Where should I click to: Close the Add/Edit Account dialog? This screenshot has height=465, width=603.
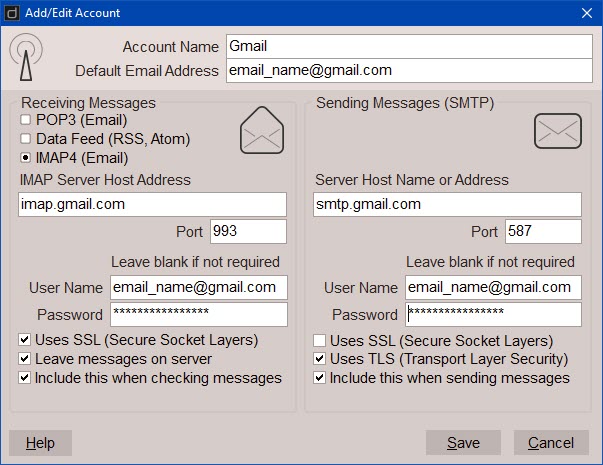(587, 13)
